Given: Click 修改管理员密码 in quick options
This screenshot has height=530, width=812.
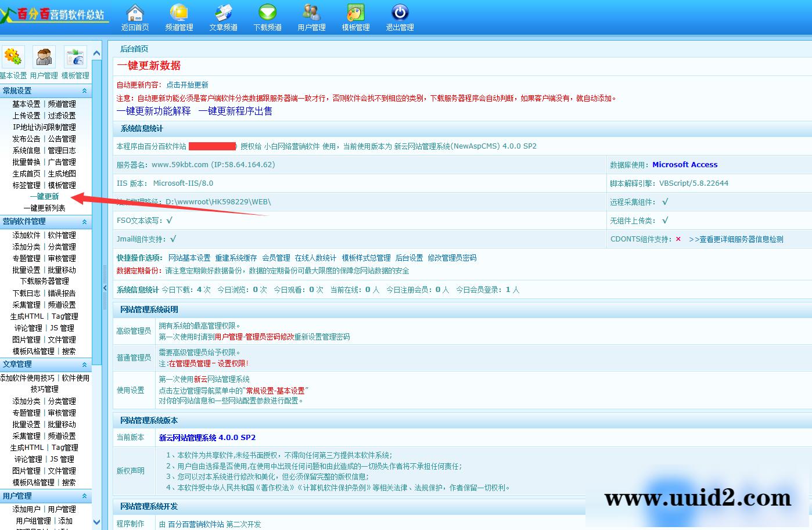Looking at the screenshot, I should pos(452,258).
